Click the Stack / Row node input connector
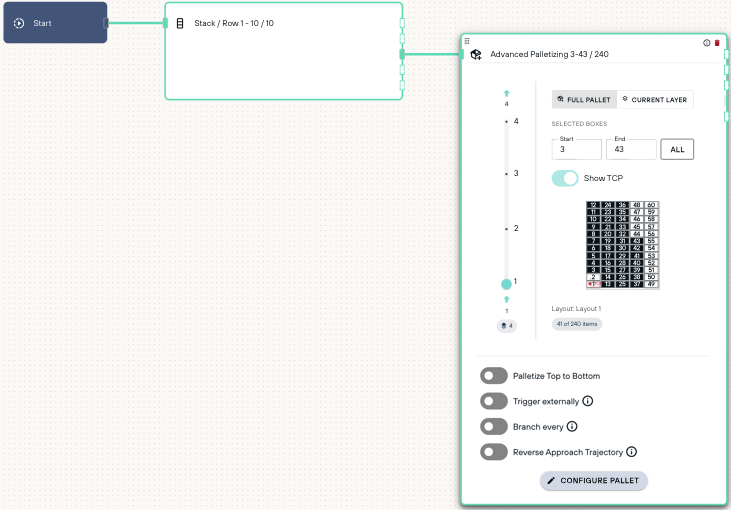This screenshot has height=510, width=731. [165, 23]
